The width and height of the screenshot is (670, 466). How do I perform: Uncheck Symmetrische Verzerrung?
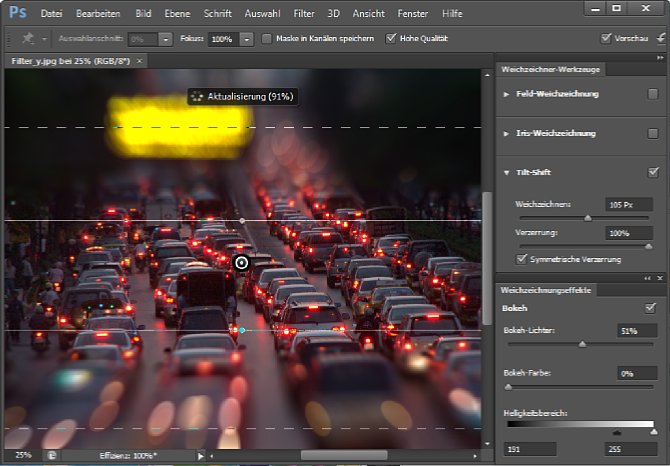coord(521,259)
